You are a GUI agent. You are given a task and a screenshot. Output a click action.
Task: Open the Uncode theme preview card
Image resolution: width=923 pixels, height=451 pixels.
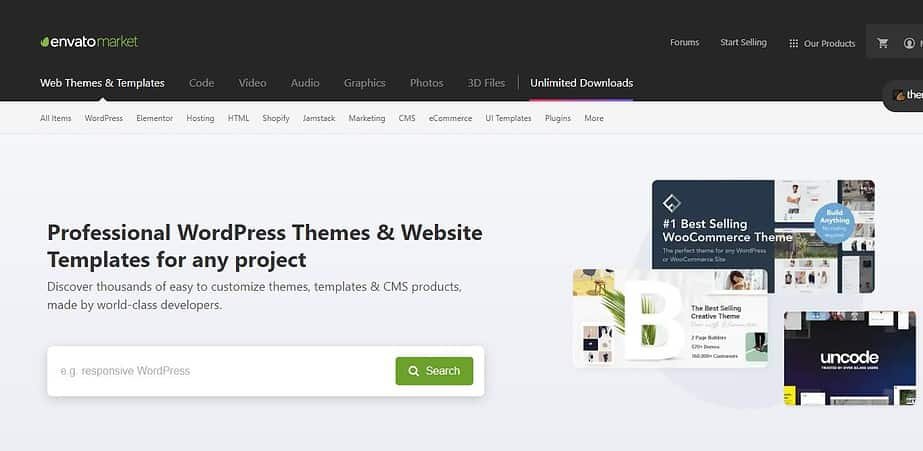(x=850, y=358)
